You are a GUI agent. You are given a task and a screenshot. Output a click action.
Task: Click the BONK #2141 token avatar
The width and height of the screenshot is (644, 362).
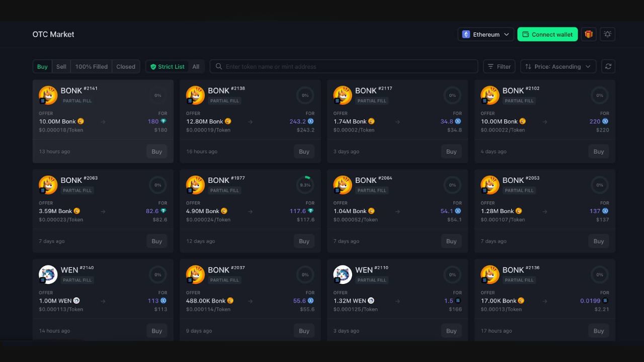point(48,95)
